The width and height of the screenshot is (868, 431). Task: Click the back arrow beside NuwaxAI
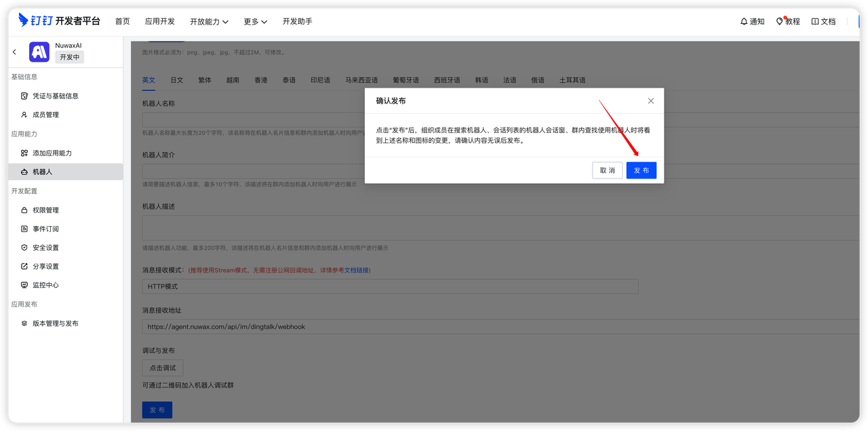click(x=14, y=52)
